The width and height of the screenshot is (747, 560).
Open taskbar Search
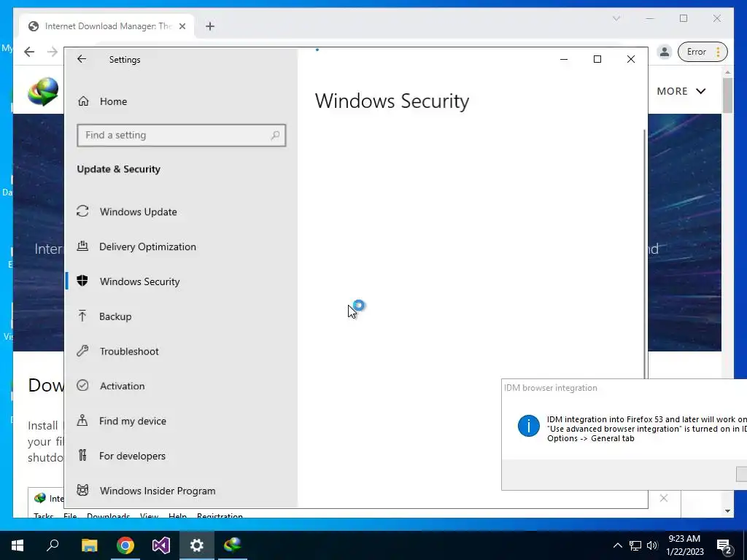click(53, 545)
